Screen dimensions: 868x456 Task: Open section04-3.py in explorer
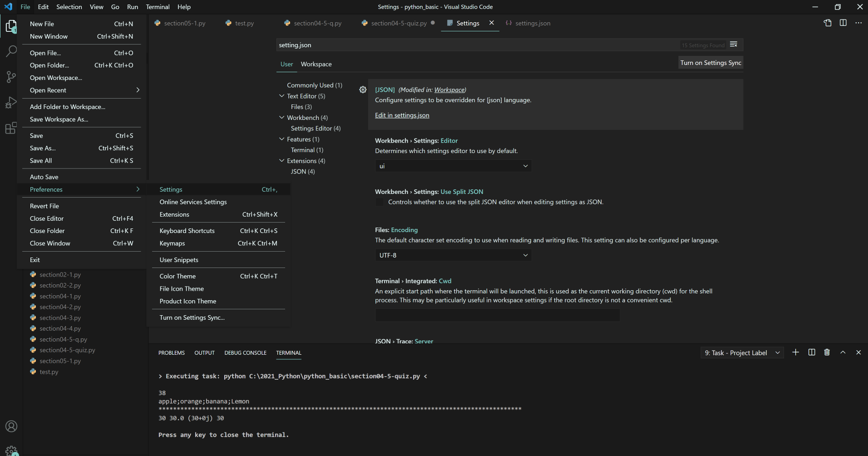point(60,318)
